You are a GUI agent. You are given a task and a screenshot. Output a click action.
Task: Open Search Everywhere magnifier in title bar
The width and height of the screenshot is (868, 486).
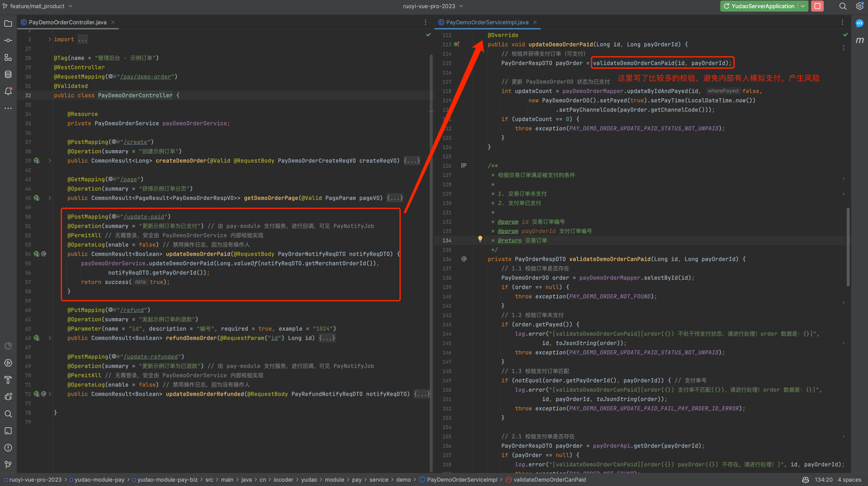[x=843, y=6]
